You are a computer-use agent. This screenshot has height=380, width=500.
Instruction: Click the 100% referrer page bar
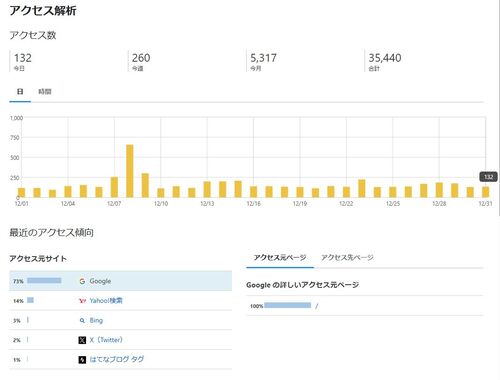pyautogui.click(x=288, y=305)
